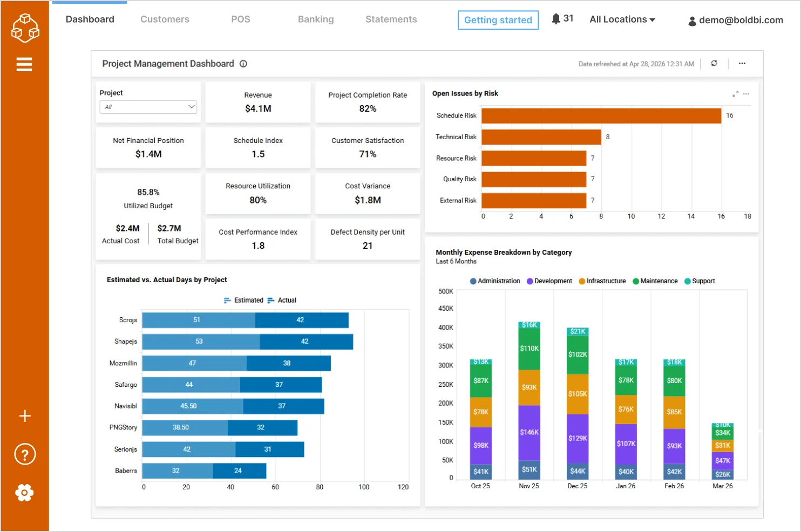This screenshot has height=532, width=801.
Task: Click the Nov 25 Development segment $146K
Action: tap(530, 433)
